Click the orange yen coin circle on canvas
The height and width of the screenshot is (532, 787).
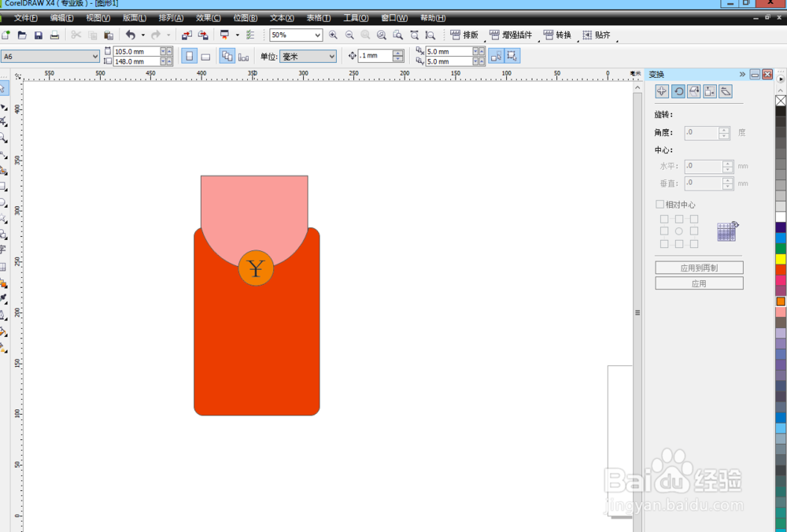(256, 268)
